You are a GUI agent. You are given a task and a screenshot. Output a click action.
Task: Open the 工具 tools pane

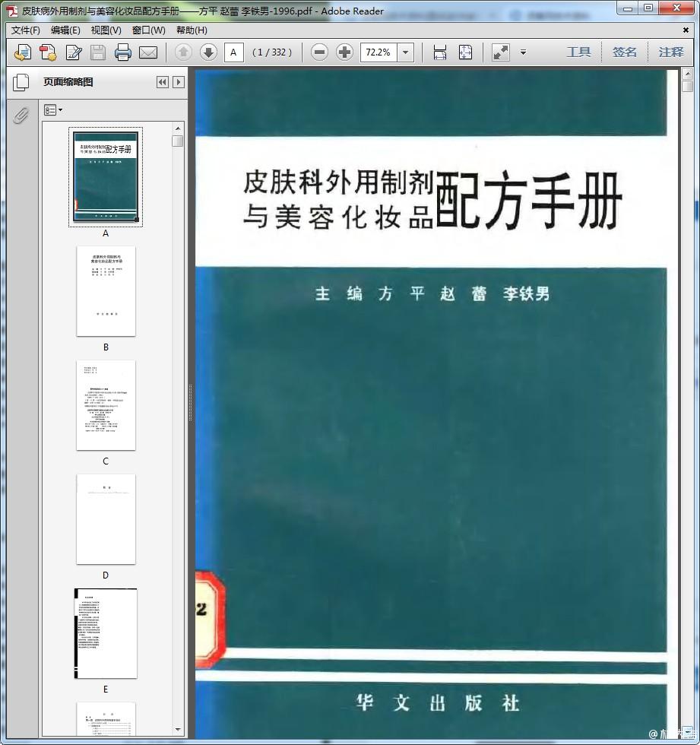[578, 52]
